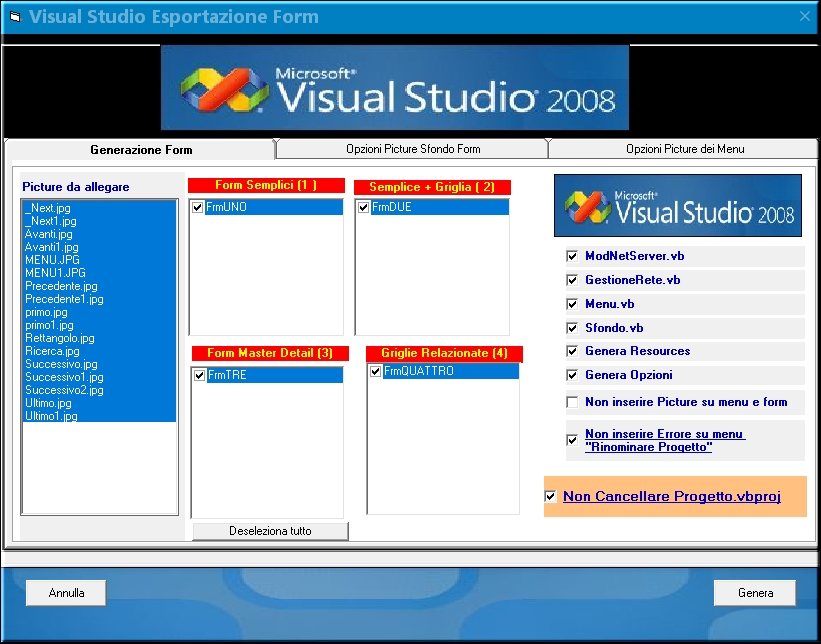Click the FrmQUATTRO list entry text

point(418,371)
